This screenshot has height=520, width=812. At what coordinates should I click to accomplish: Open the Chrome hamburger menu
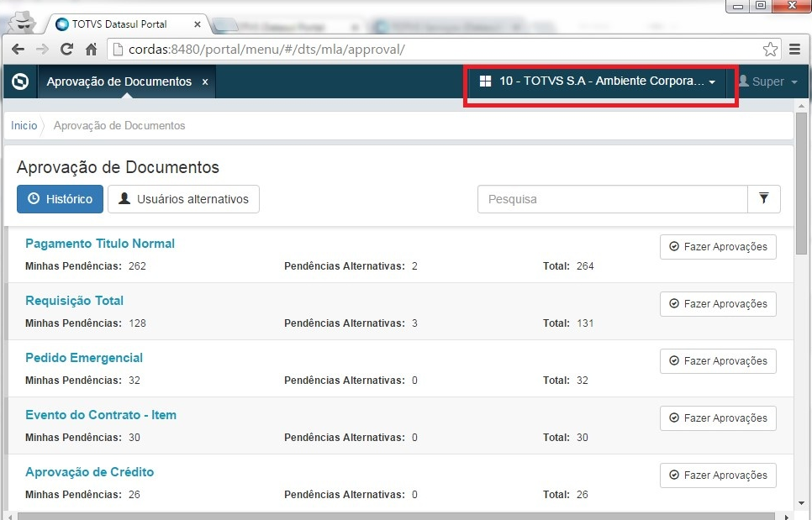(795, 50)
